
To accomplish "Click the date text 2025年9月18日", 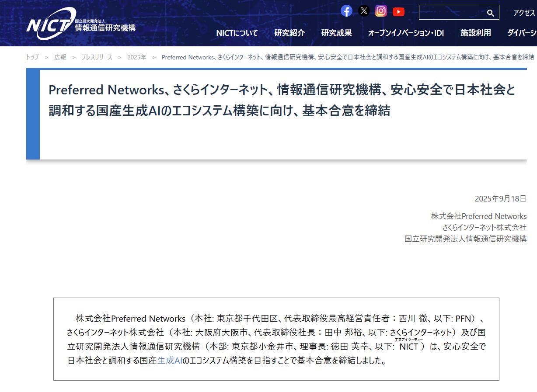I will [501, 199].
